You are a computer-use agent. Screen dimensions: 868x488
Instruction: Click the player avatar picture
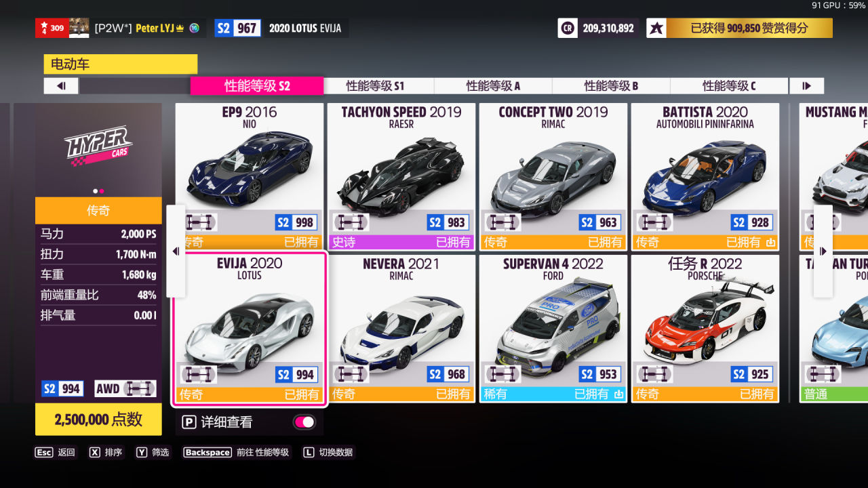tap(79, 28)
